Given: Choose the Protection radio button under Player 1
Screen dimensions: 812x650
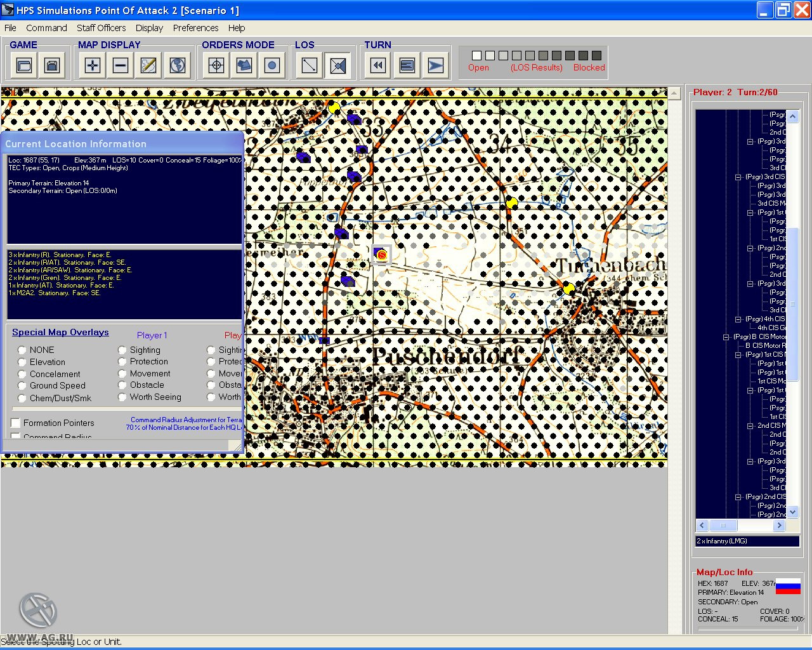Looking at the screenshot, I should point(122,362).
